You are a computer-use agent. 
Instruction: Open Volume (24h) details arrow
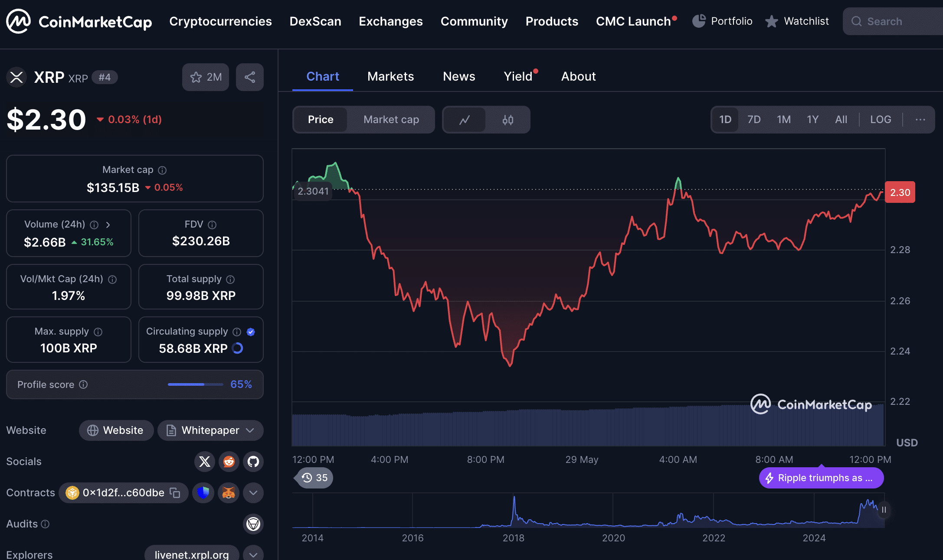pos(108,225)
